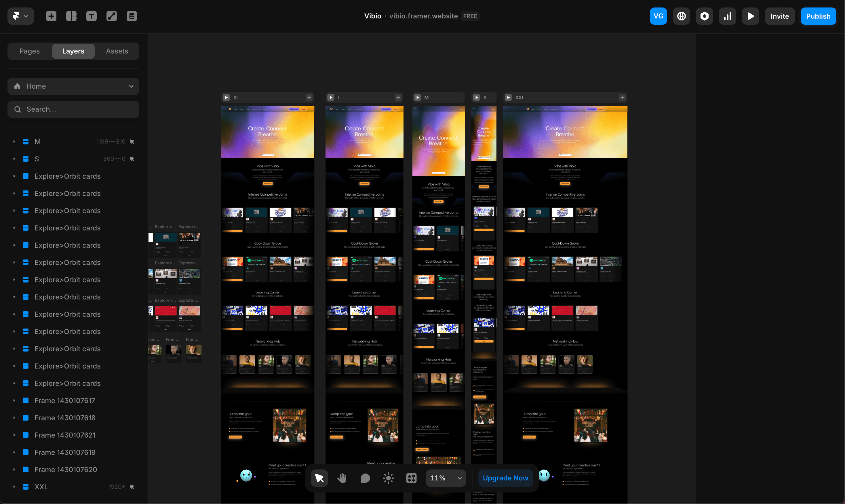
Task: Select the comment bubble tool
Action: click(x=365, y=478)
